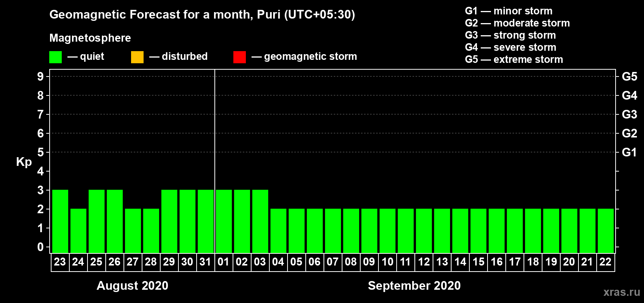Screen dimensions: 644x303
Task: Click the Kp axis label
Action: tap(24, 162)
